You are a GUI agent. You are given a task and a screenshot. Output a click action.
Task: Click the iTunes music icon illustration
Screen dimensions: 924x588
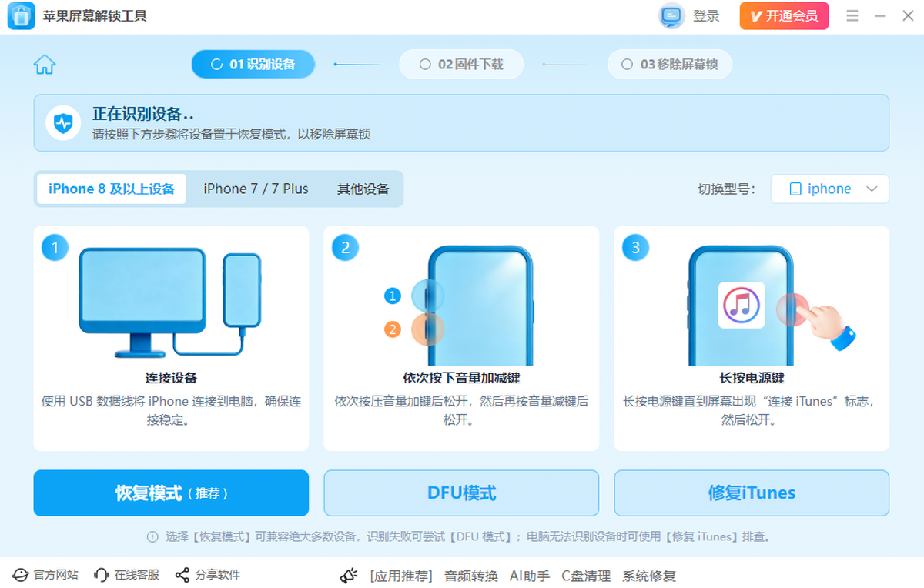[741, 305]
